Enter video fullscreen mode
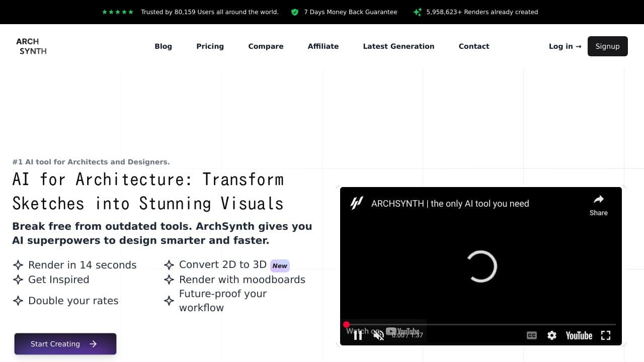 click(606, 335)
